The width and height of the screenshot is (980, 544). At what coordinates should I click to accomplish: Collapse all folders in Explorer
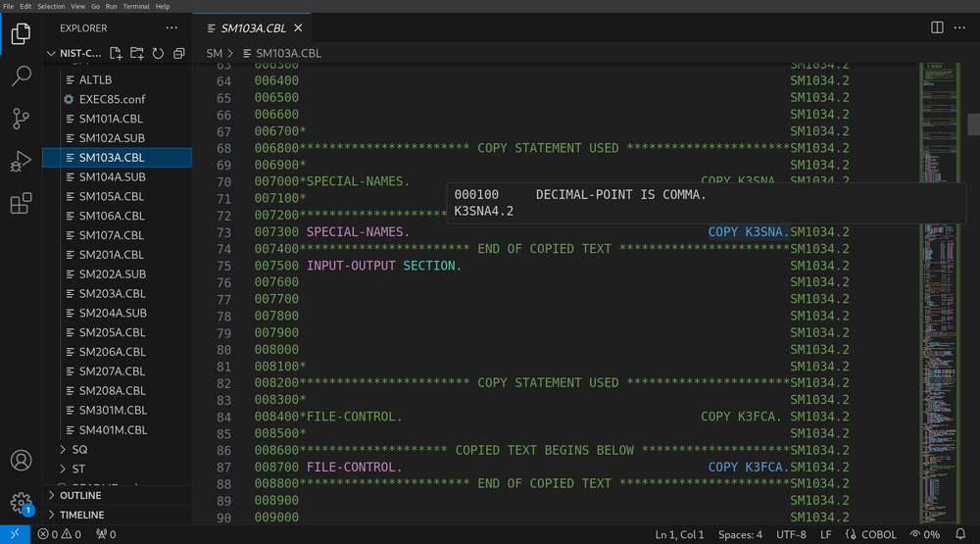(178, 53)
